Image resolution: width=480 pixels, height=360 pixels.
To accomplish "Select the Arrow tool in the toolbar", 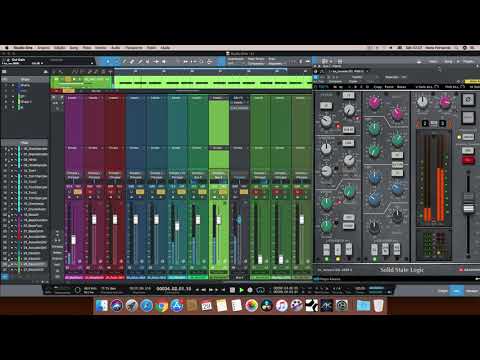I will (108, 62).
